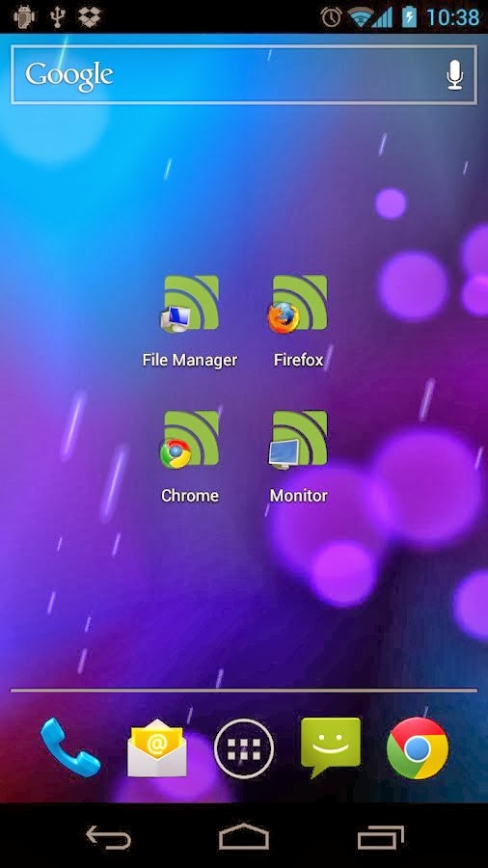Tap the Dropbox notification icon
This screenshot has width=488, height=868.
pyautogui.click(x=90, y=16)
